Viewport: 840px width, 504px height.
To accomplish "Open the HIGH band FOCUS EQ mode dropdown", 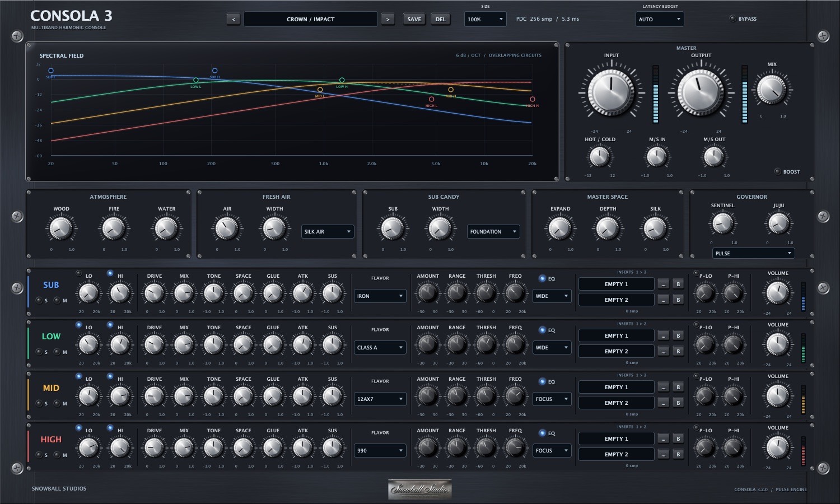I will click(552, 450).
